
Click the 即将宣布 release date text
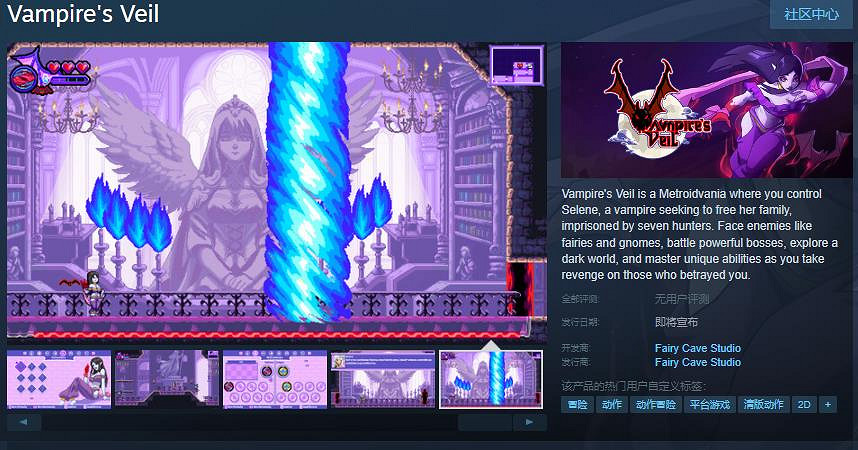tap(676, 322)
